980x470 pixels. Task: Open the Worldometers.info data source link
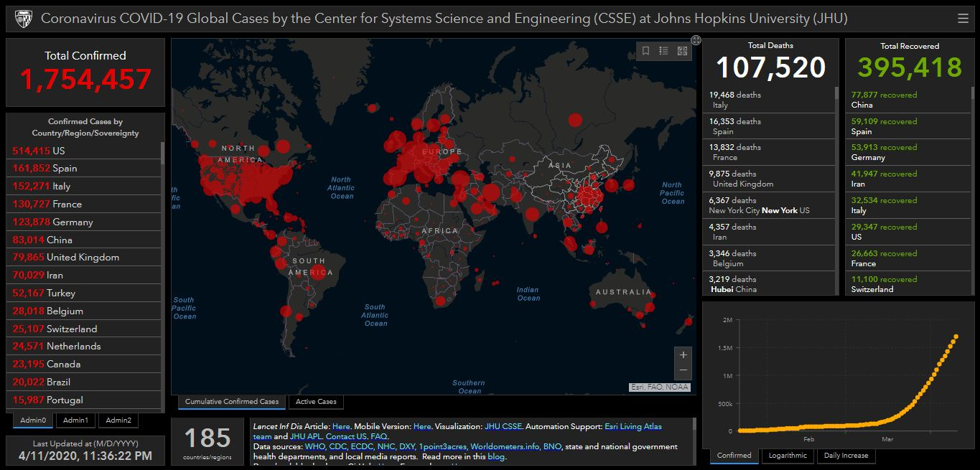(x=505, y=446)
